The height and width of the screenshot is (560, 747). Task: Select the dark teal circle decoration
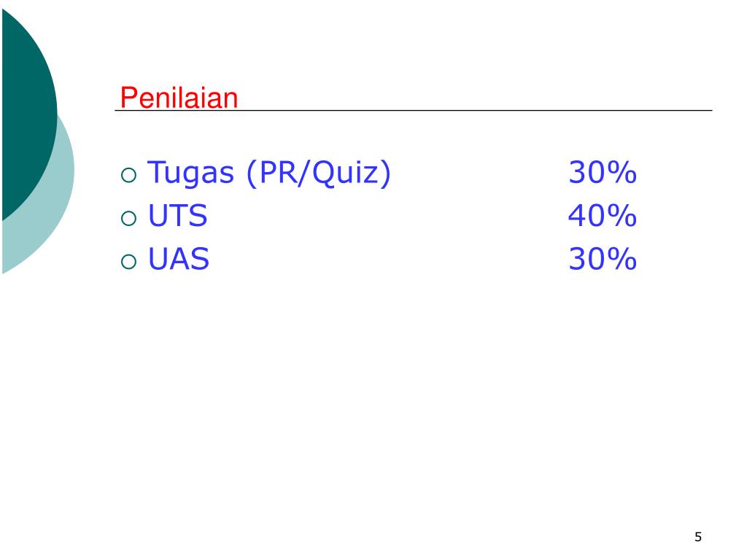[x=29, y=114]
